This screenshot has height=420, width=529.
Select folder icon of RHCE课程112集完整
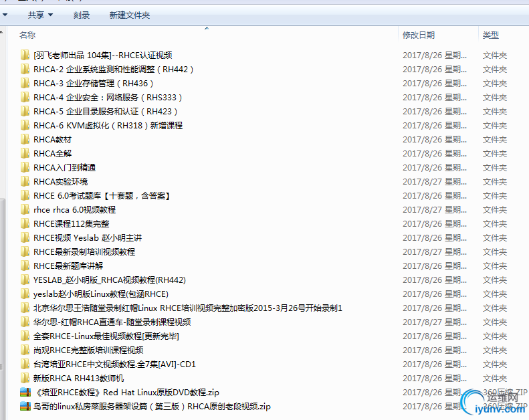(x=25, y=223)
